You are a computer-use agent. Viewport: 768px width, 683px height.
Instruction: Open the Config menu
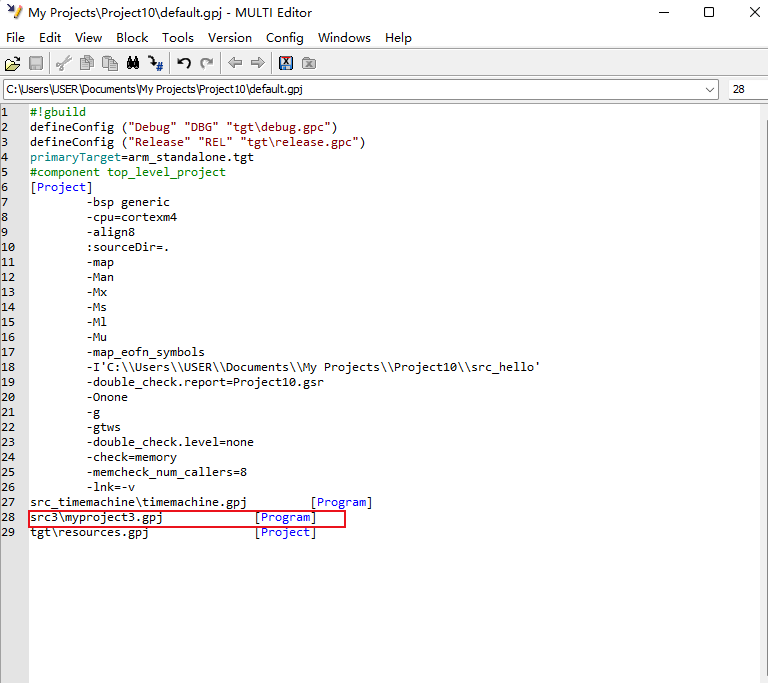285,37
